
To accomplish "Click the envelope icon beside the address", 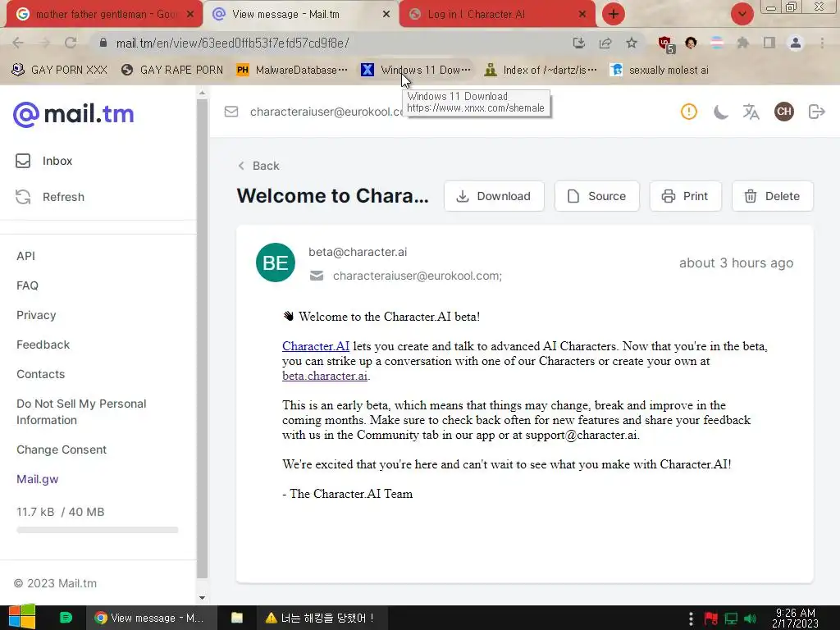I will [x=231, y=112].
